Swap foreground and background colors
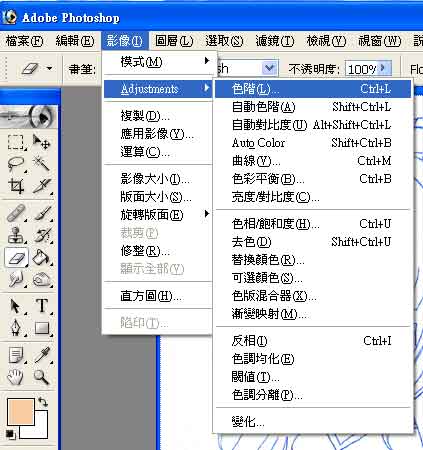Image resolution: width=423 pixels, height=450 pixels. tap(43, 402)
